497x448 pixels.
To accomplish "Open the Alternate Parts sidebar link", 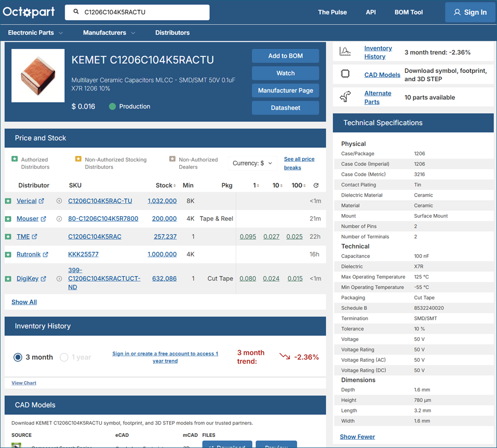I will coord(378,97).
